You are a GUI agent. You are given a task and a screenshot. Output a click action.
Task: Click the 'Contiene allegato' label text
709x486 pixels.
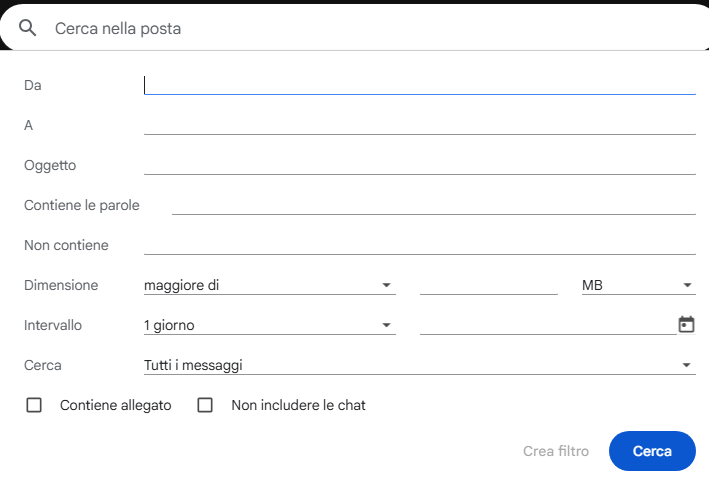click(x=116, y=405)
